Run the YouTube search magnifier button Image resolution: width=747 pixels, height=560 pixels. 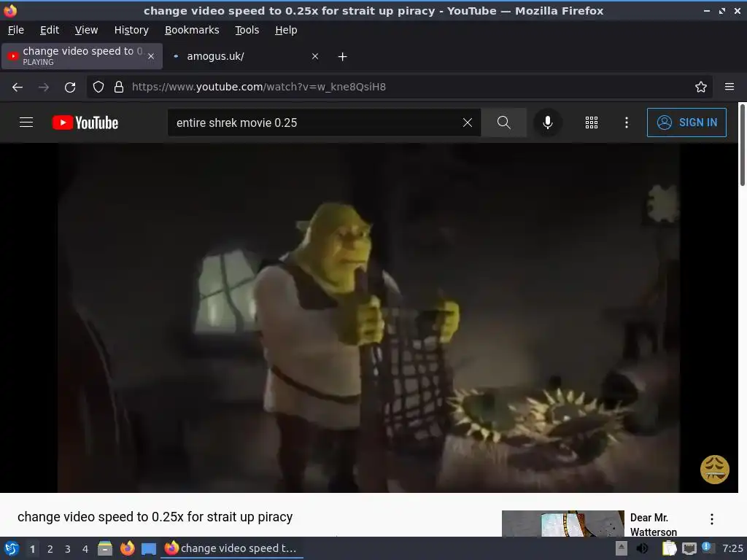pyautogui.click(x=503, y=122)
